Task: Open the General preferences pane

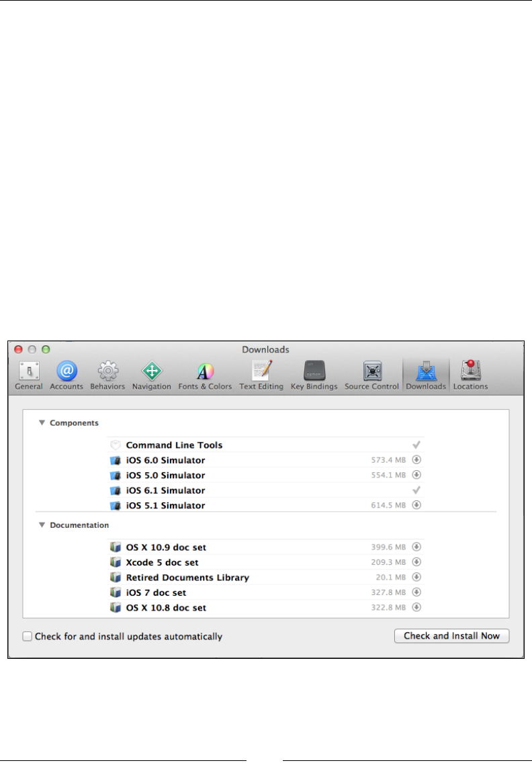Action: point(29,375)
